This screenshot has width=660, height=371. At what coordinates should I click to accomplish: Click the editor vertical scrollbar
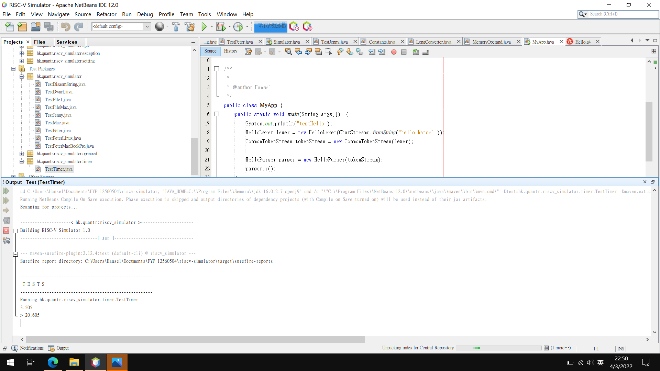click(649, 131)
